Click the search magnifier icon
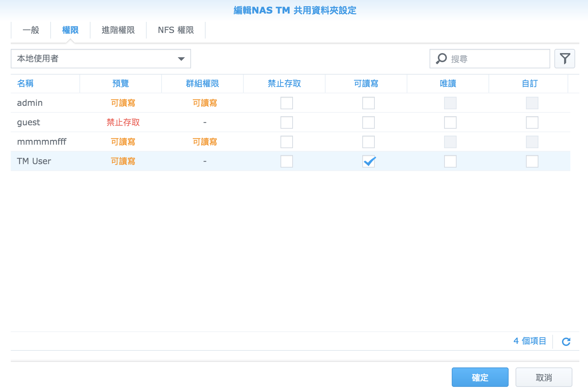 tap(441, 59)
